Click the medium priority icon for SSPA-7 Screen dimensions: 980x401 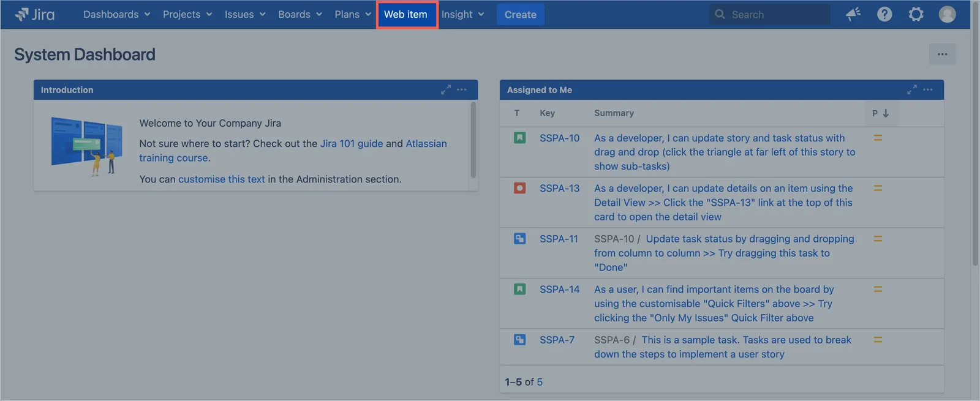(878, 340)
